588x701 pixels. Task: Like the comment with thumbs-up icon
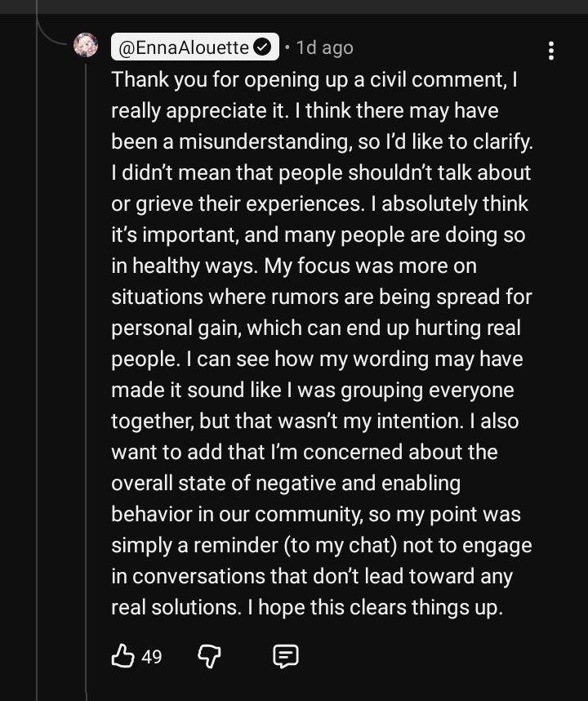pyautogui.click(x=122, y=656)
